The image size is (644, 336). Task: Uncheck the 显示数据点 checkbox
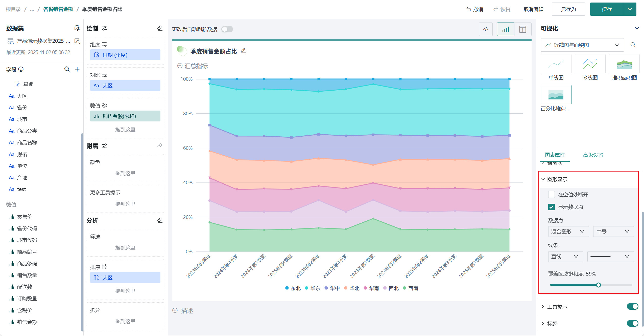pos(552,207)
